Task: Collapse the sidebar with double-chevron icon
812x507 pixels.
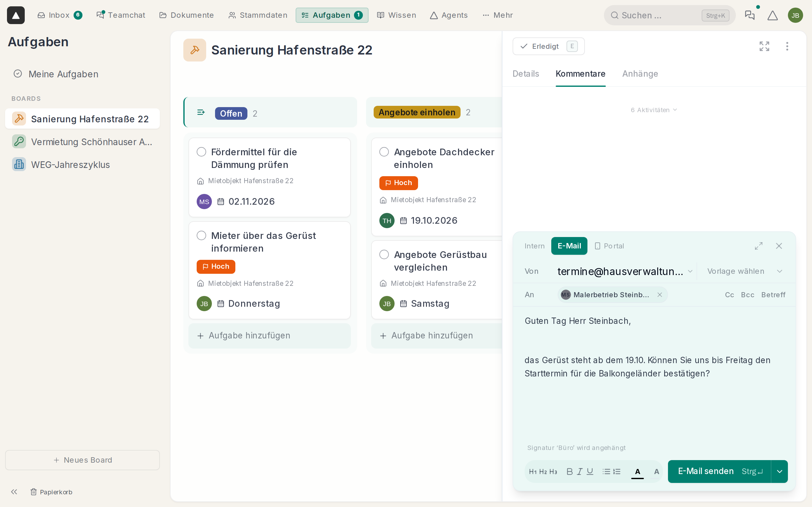Action: point(14,491)
